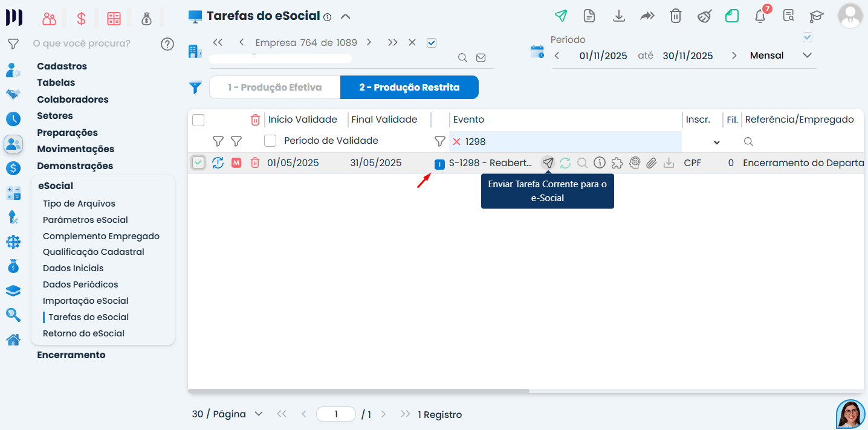Image resolution: width=868 pixels, height=430 pixels.
Task: Open Importação eSocial menu item
Action: (86, 301)
